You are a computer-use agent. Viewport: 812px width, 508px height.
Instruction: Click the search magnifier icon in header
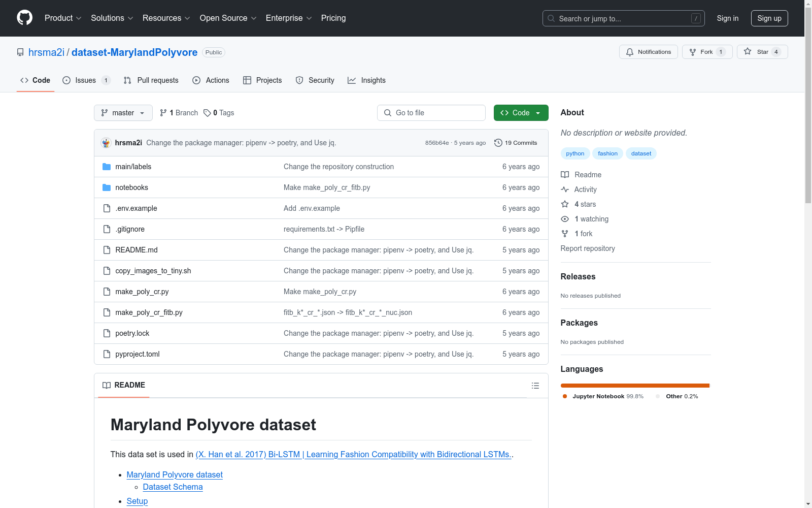tap(551, 18)
